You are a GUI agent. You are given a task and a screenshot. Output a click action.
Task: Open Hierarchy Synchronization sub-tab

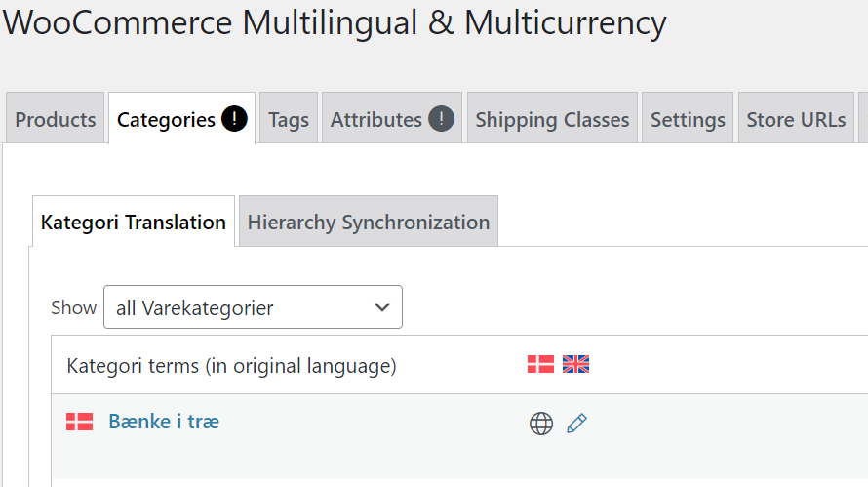click(x=369, y=222)
